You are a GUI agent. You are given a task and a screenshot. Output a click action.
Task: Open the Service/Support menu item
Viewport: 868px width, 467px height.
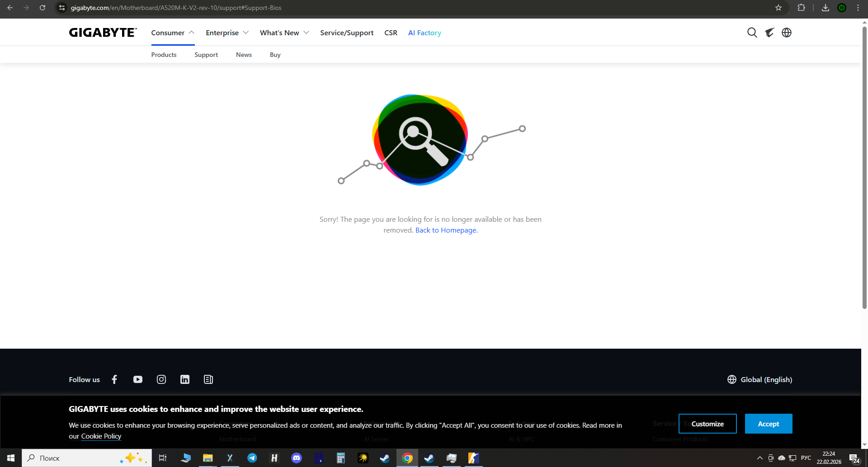[347, 33]
